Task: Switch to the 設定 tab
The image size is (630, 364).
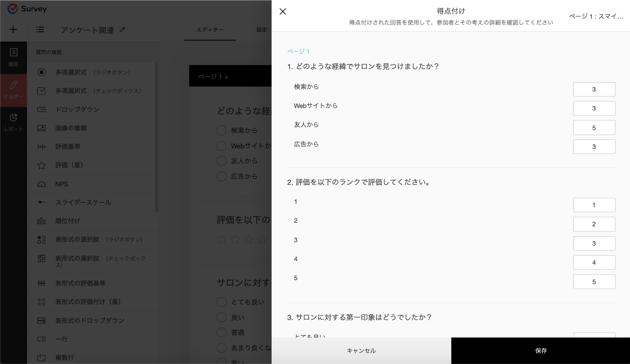Action: pyautogui.click(x=261, y=30)
